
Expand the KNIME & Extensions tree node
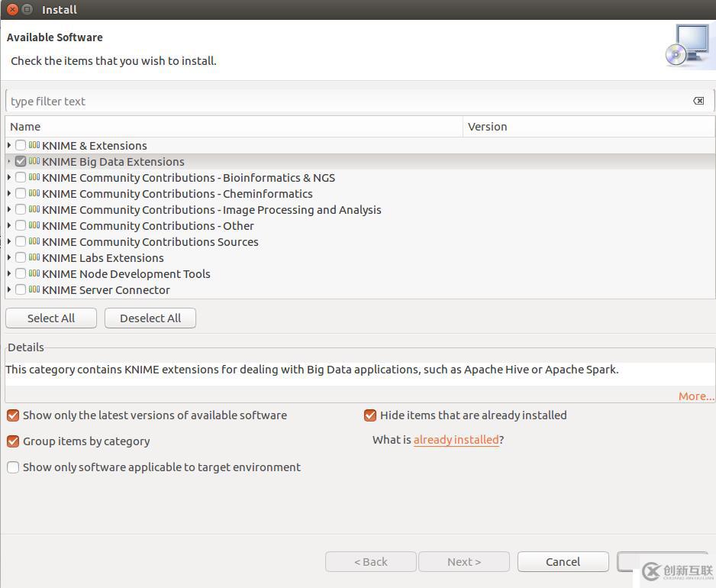click(9, 145)
